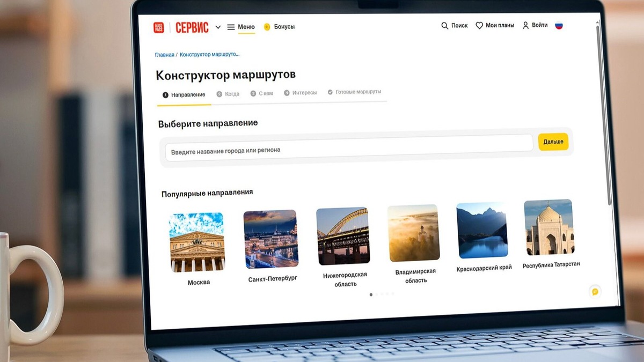Open the Поиск search icon
This screenshot has height=362, width=644.
pyautogui.click(x=445, y=25)
